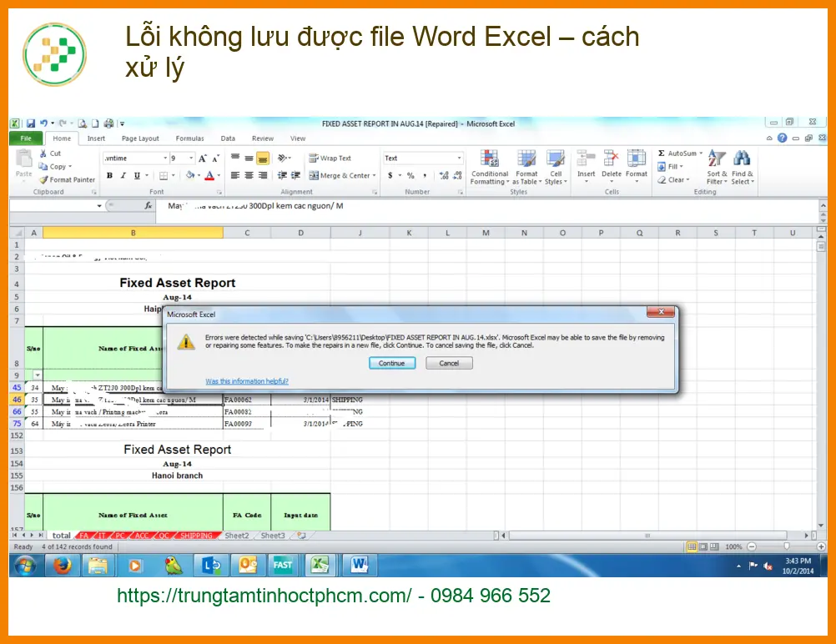Switch to the Review tab
This screenshot has width=836, height=644.
click(262, 138)
